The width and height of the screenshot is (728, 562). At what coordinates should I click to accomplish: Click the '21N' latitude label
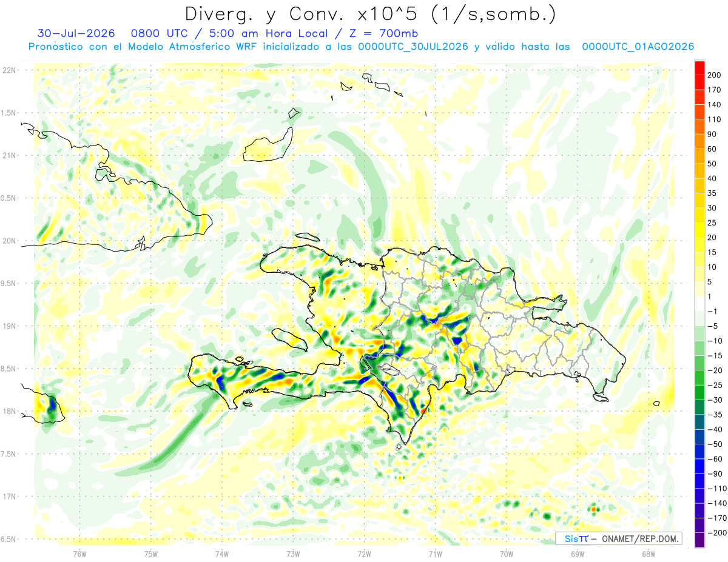pos(10,155)
